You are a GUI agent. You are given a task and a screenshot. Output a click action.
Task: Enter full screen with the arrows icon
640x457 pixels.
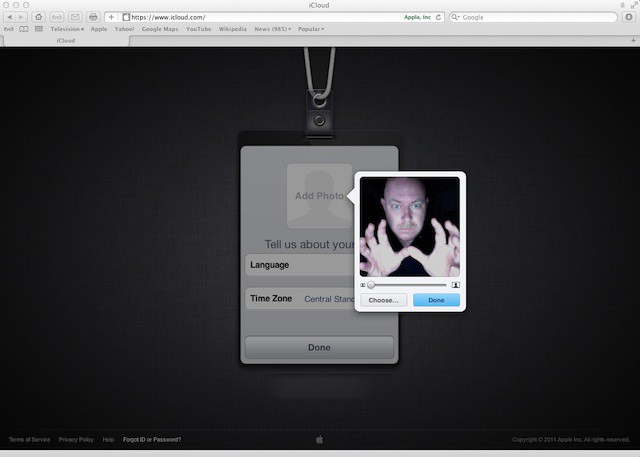[633, 5]
